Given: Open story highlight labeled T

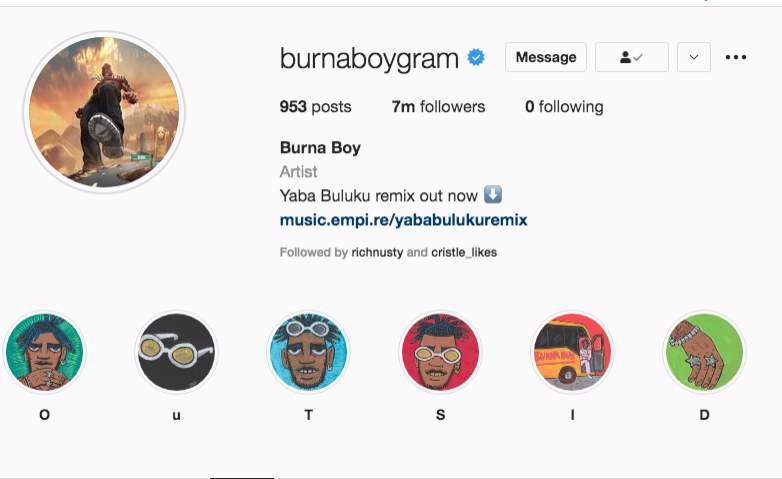Looking at the screenshot, I should pyautogui.click(x=308, y=352).
